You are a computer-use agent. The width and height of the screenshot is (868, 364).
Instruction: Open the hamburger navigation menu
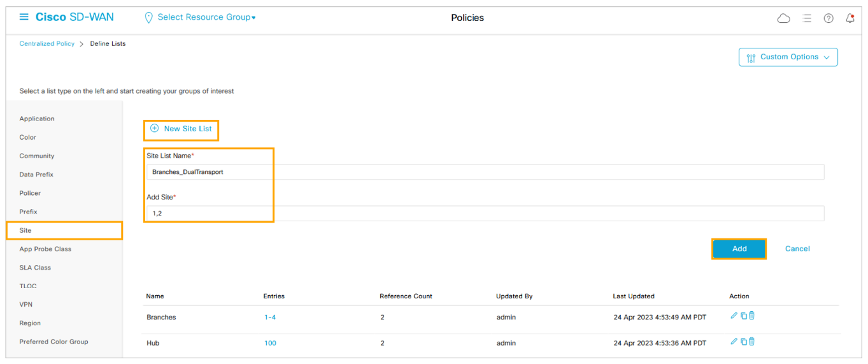click(24, 17)
